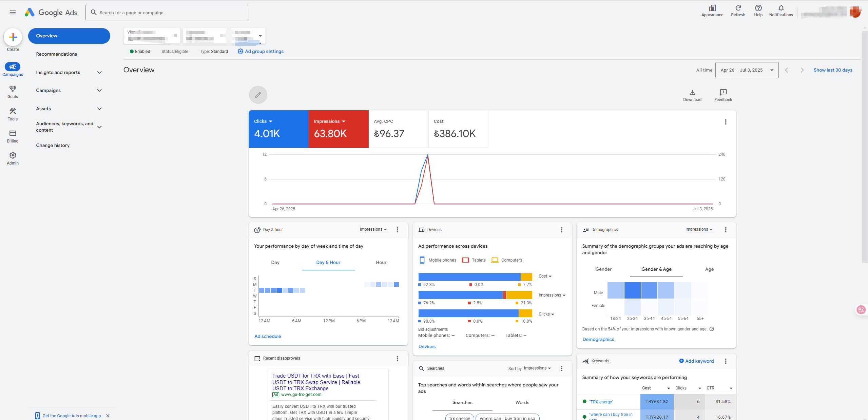Click the Mobile phones legend swatch
The height and width of the screenshot is (420, 868).
coord(422,260)
